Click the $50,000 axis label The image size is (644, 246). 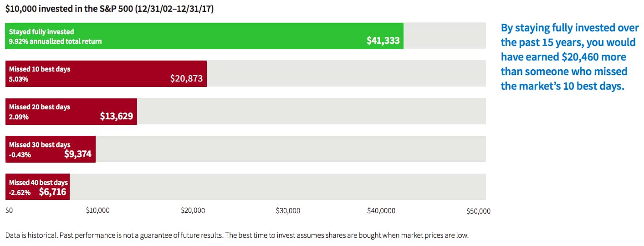pyautogui.click(x=478, y=211)
